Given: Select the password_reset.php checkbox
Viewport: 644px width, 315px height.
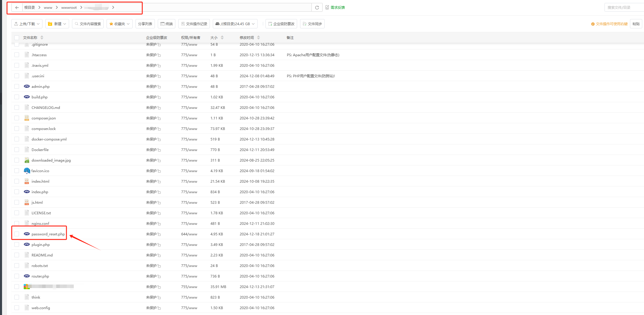Looking at the screenshot, I should pos(17,234).
